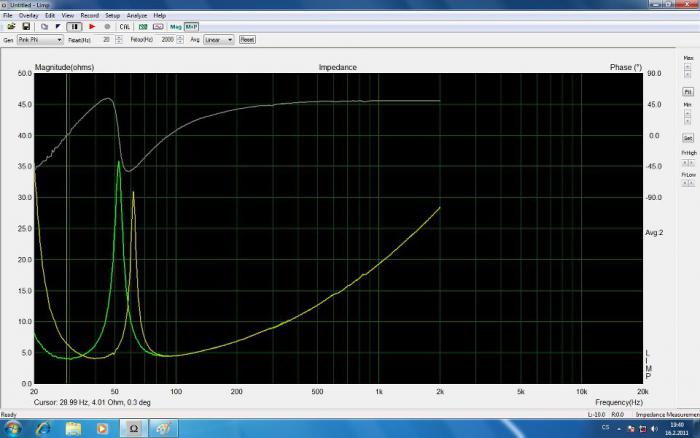Click the save floppy disk icon
Viewport: 700px width, 438px height.
pyautogui.click(x=26, y=27)
